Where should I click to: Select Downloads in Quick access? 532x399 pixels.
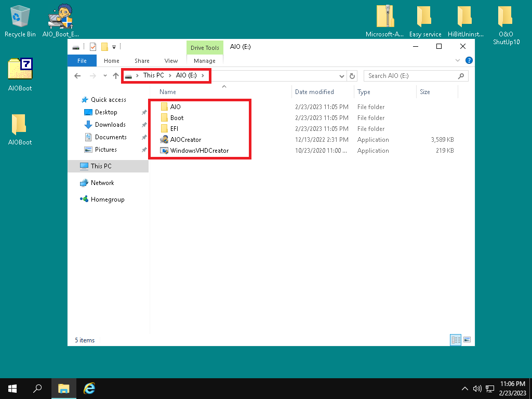coord(110,125)
